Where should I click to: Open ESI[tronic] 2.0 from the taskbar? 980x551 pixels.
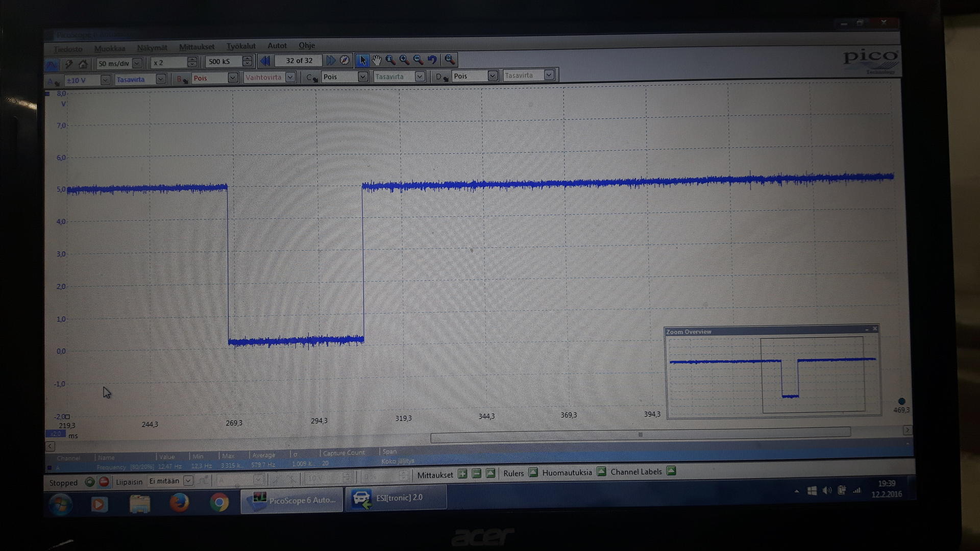[396, 498]
